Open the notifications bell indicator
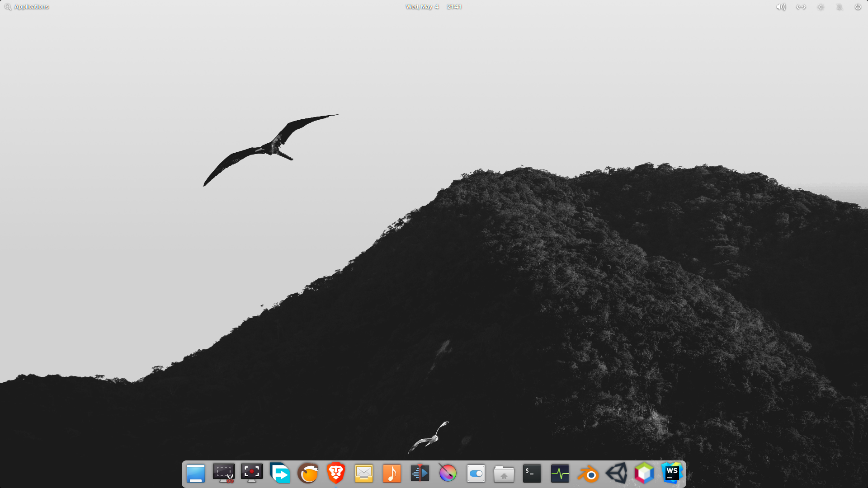Screen dimensions: 868x488 coord(840,7)
